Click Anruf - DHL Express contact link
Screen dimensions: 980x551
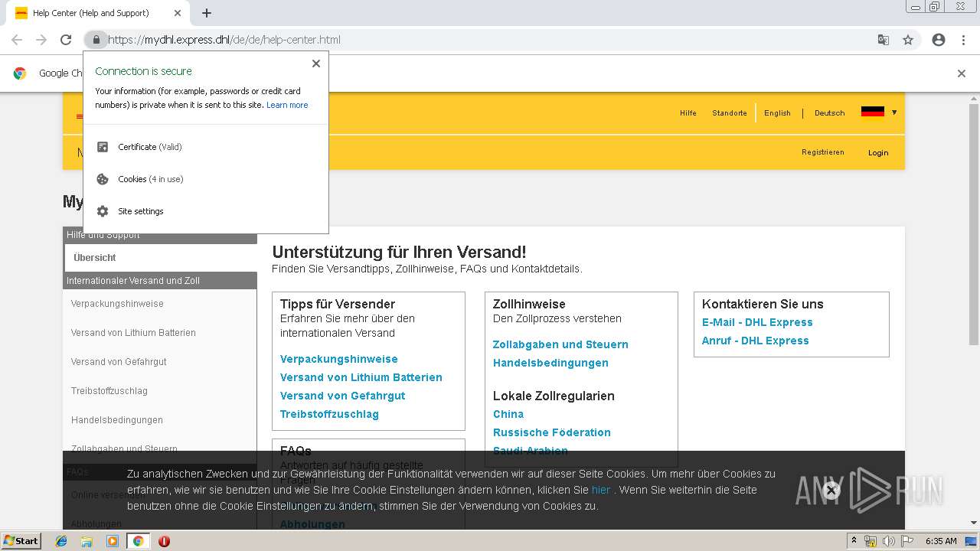pyautogui.click(x=756, y=341)
